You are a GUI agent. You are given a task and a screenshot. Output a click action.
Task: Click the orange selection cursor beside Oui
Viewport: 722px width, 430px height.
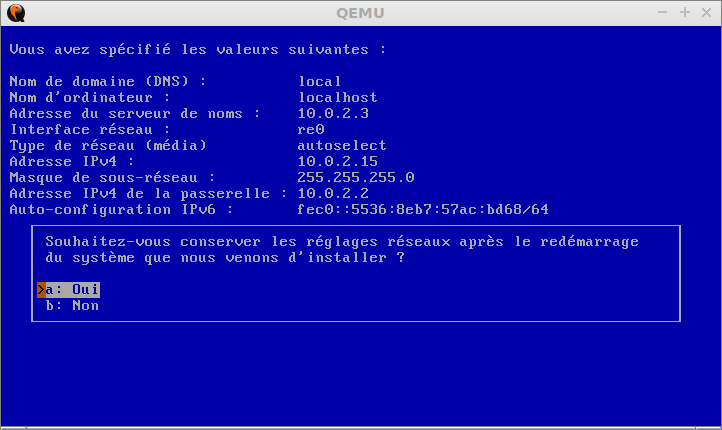click(41, 290)
